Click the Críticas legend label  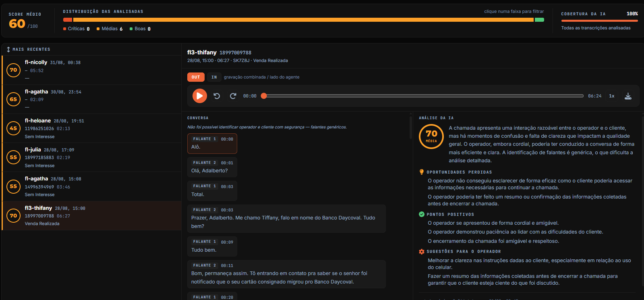click(x=77, y=29)
